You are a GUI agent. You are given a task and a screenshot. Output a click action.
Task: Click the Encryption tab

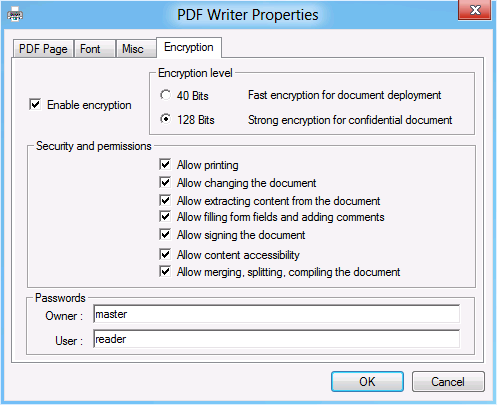tap(189, 47)
